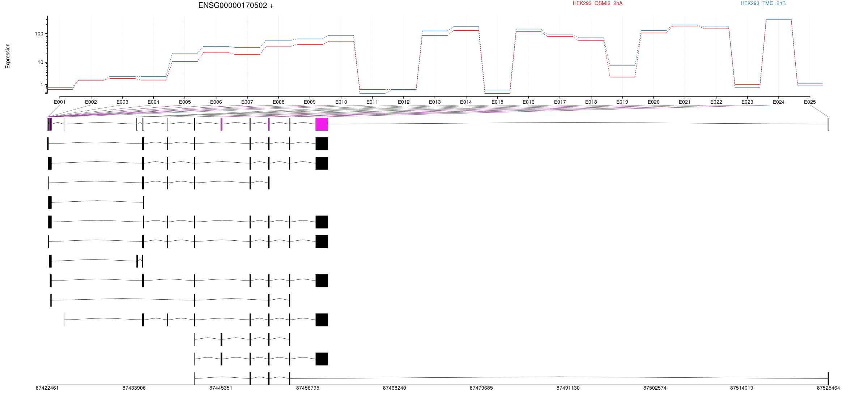Click genomic coordinate 87468240
Viewport: 868px width, 394px height.
[394, 388]
